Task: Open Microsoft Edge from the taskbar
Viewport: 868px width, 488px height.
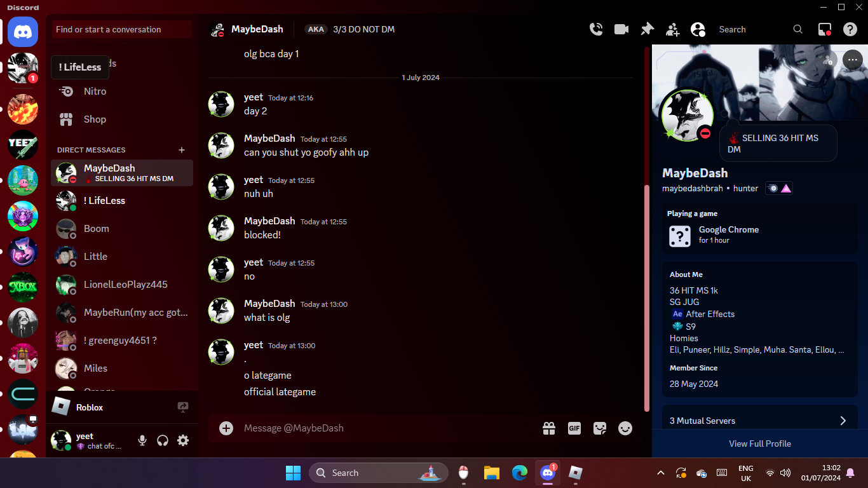Action: [520, 473]
